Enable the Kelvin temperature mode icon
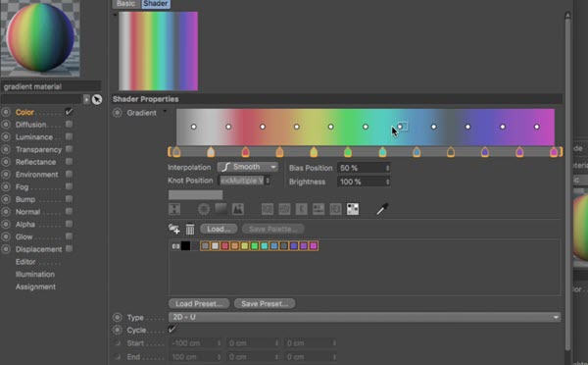The image size is (588, 365). (x=302, y=209)
